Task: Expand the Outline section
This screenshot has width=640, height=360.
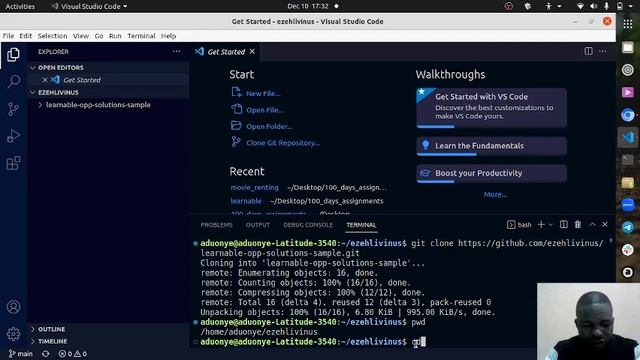Action: (109, 329)
